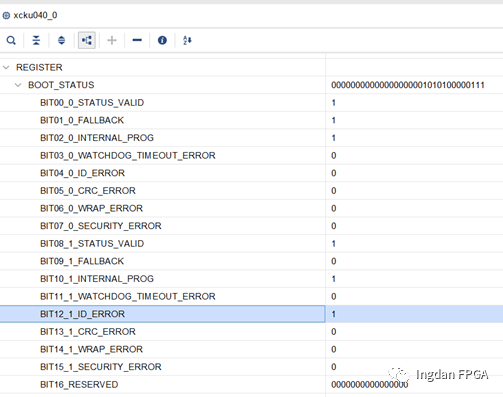Open the search tool in the toolbar
This screenshot has height=397, width=503.
[x=11, y=40]
